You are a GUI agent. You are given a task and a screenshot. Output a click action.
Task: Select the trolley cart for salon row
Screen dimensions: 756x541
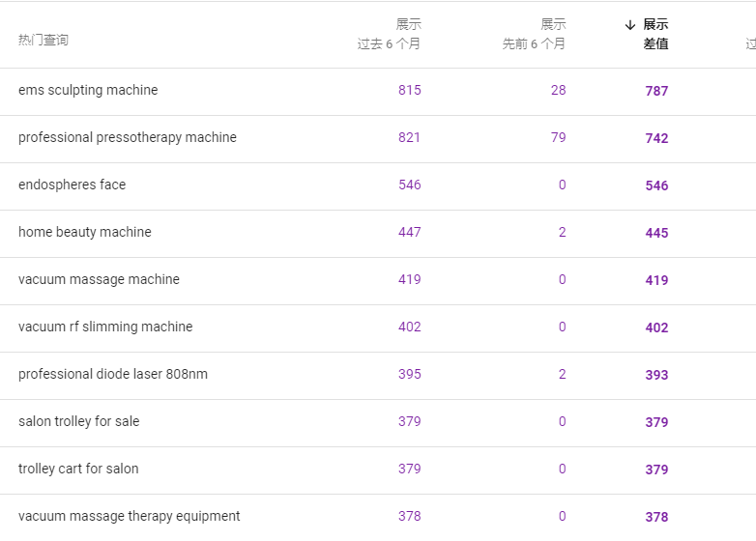click(x=378, y=470)
